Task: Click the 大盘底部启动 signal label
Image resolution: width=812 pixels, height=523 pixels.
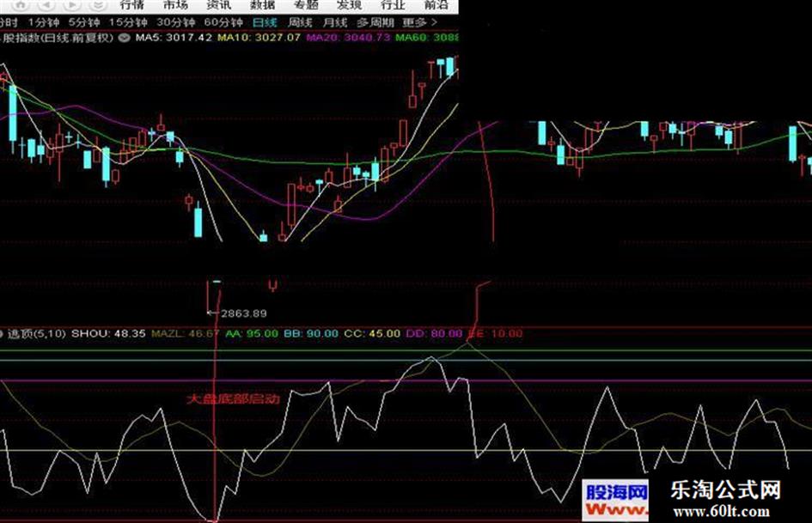Action: (x=233, y=398)
